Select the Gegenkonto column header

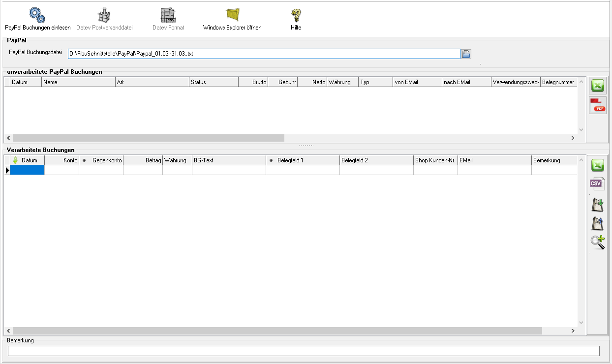(106, 160)
